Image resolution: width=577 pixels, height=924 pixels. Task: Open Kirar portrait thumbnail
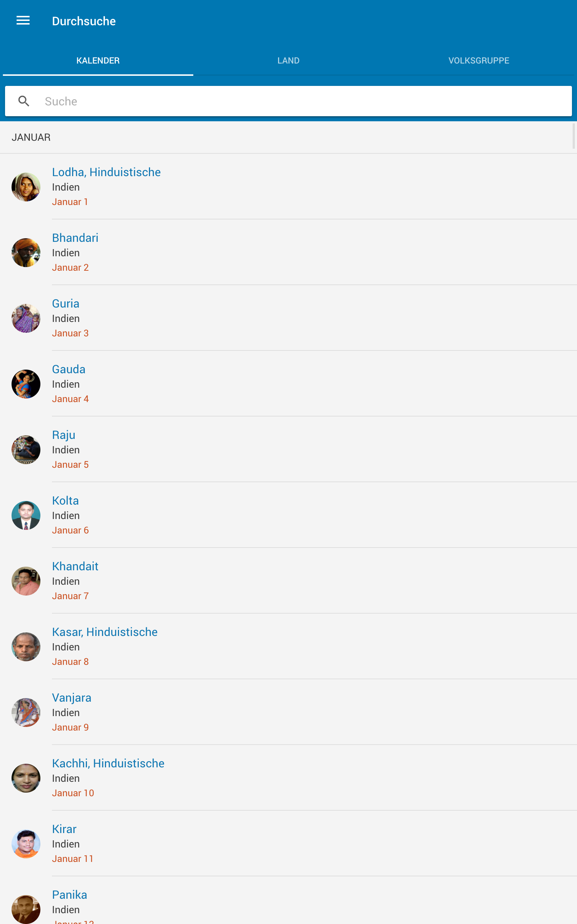[26, 844]
